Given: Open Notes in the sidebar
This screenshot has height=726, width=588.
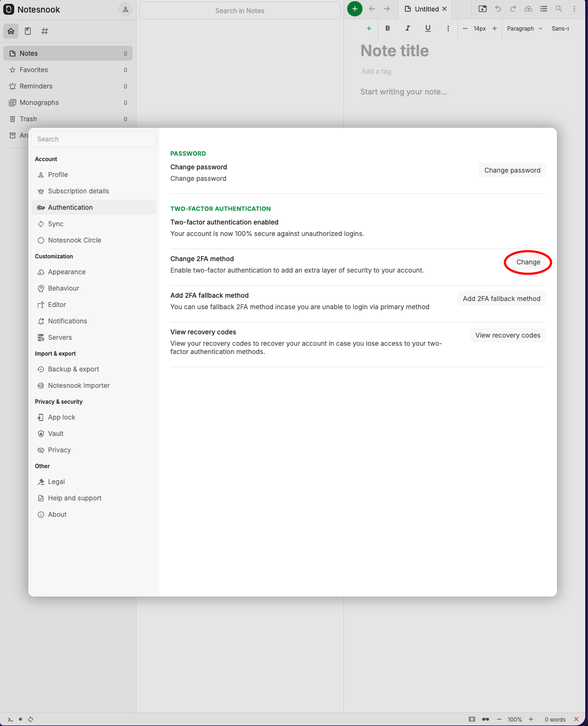Looking at the screenshot, I should click(x=68, y=54).
